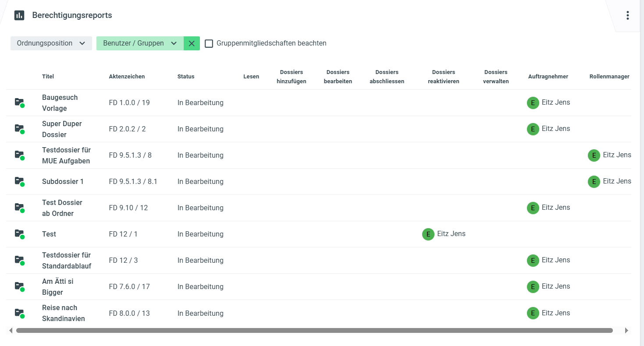Click dossier icon for Baugesuch Vorlage
644x346 pixels.
[19, 102]
